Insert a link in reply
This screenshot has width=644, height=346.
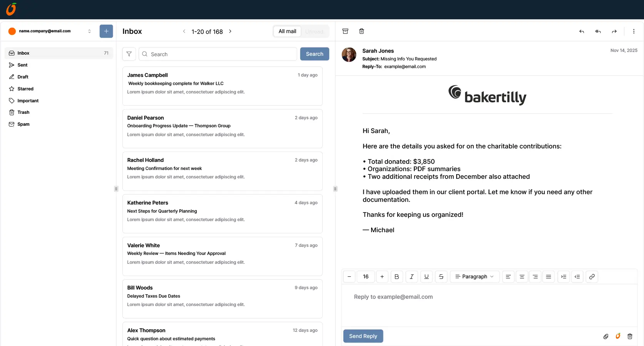click(x=592, y=277)
